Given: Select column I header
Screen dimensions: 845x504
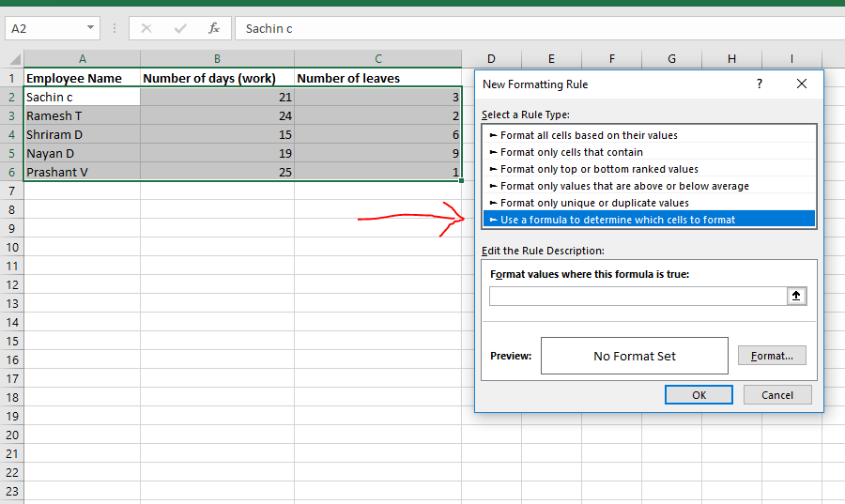Looking at the screenshot, I should coord(791,59).
